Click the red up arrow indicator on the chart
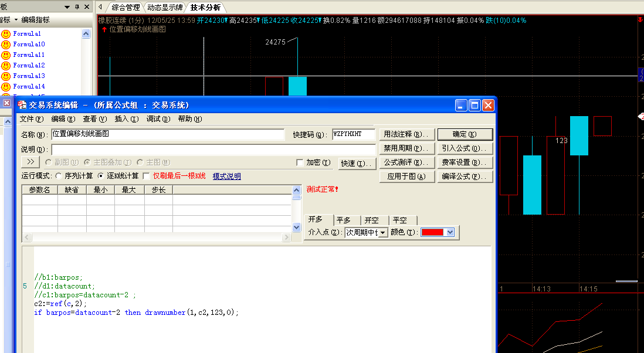The height and width of the screenshot is (353, 644). pos(104,29)
